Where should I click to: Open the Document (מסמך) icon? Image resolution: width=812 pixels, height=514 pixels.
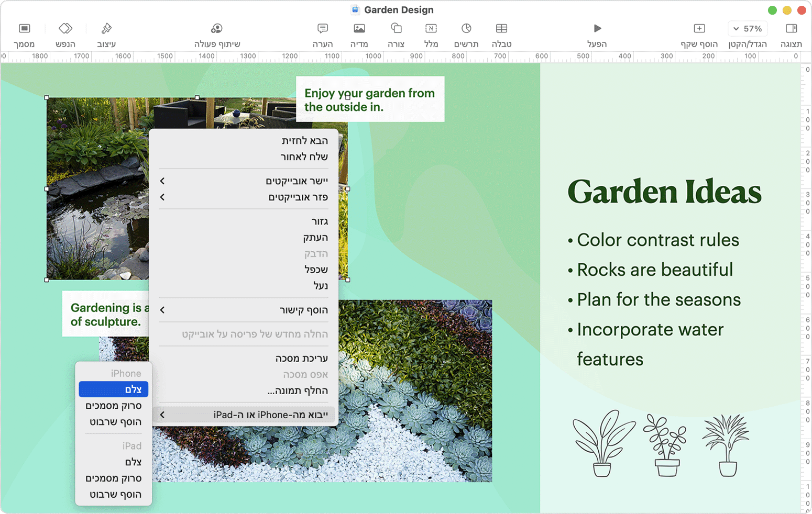click(x=24, y=28)
